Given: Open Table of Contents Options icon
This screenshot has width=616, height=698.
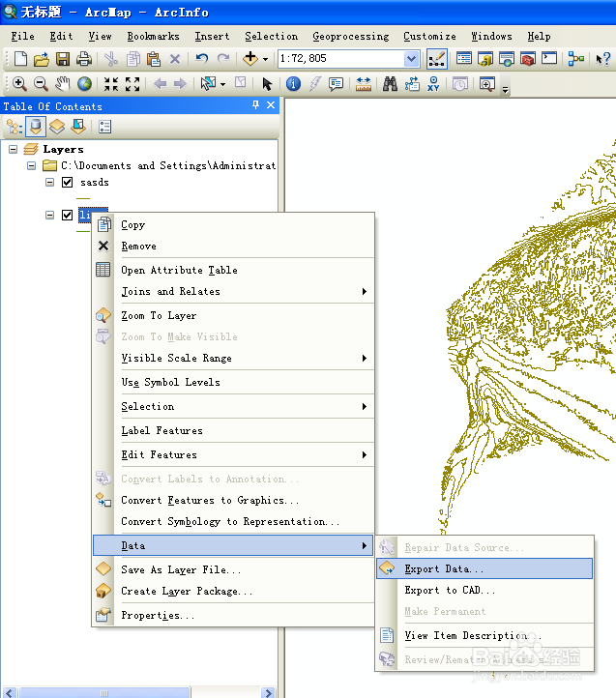Looking at the screenshot, I should click(105, 127).
